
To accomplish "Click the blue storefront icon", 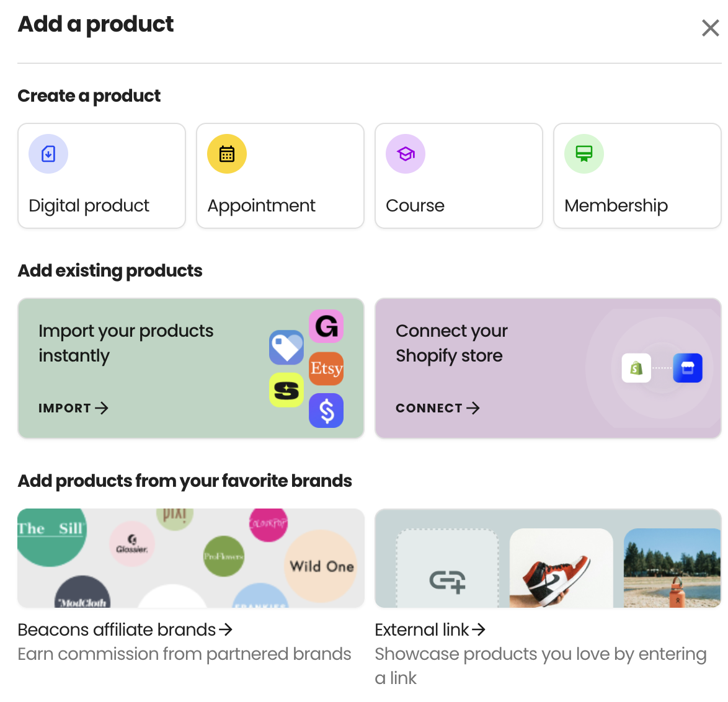I will (x=688, y=368).
